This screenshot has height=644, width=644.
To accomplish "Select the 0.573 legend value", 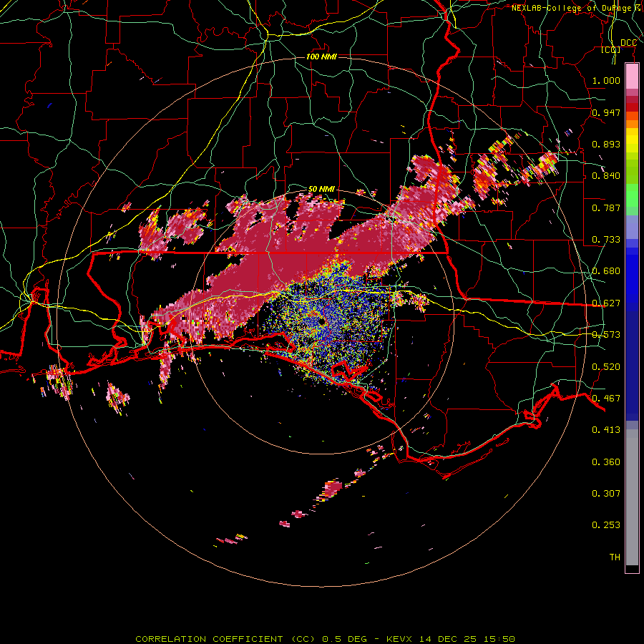I will pos(606,335).
